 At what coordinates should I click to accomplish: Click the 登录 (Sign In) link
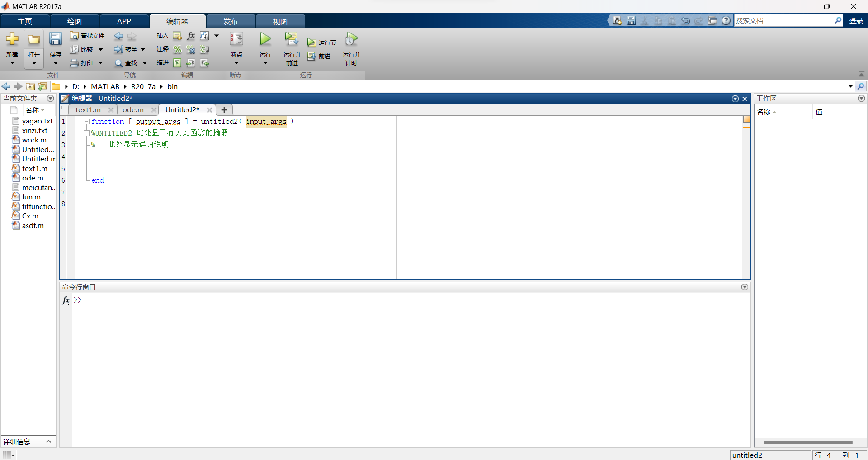point(856,21)
